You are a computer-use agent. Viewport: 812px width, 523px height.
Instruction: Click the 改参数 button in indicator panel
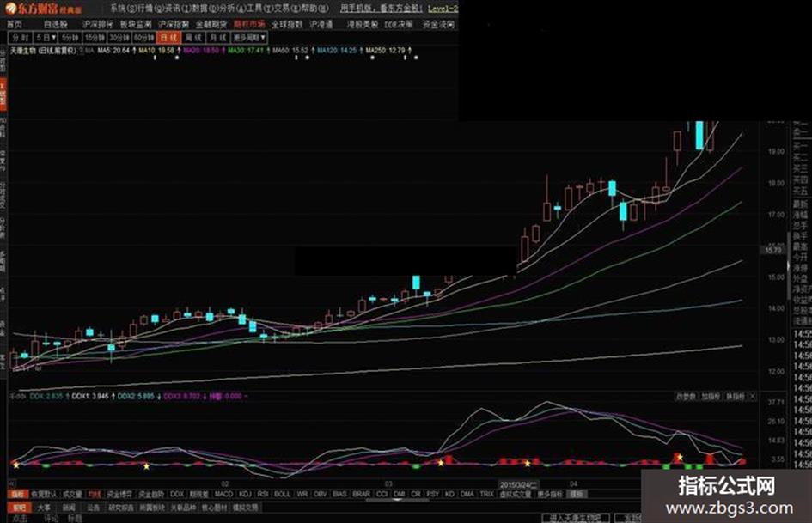687,397
